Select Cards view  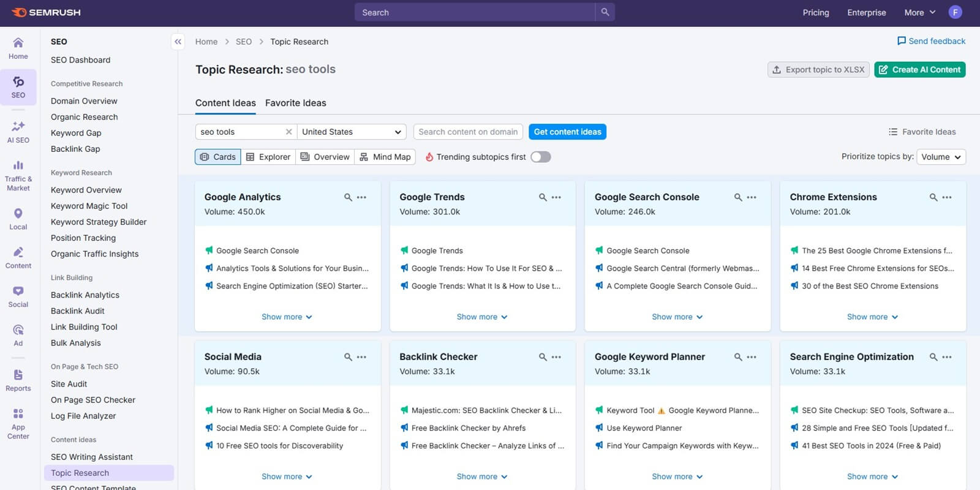pos(218,157)
